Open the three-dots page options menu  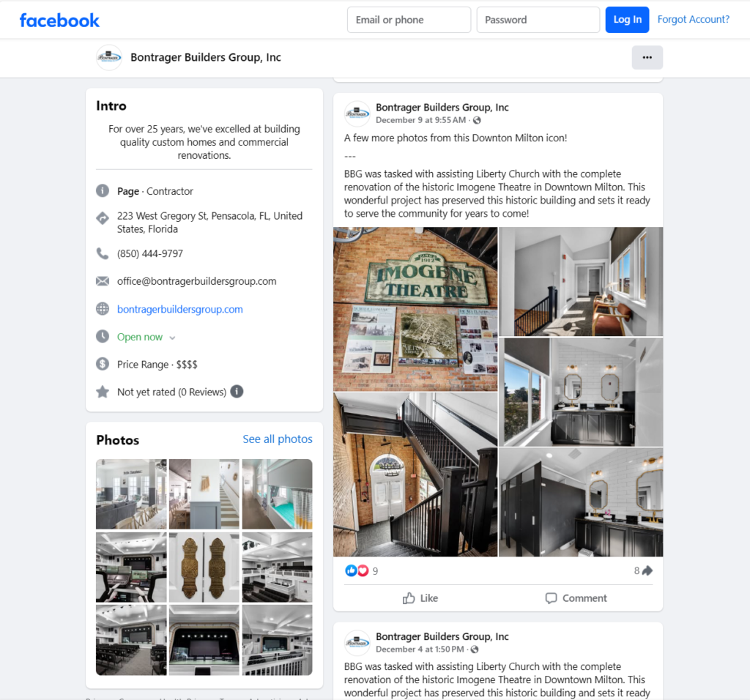(647, 57)
